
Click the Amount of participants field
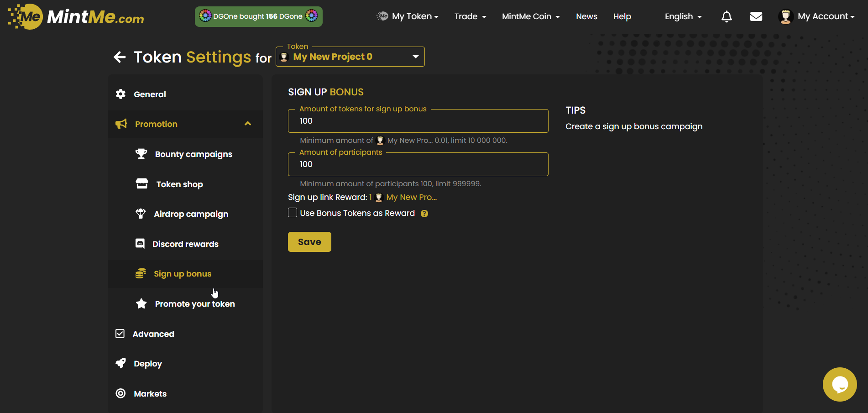[418, 164]
